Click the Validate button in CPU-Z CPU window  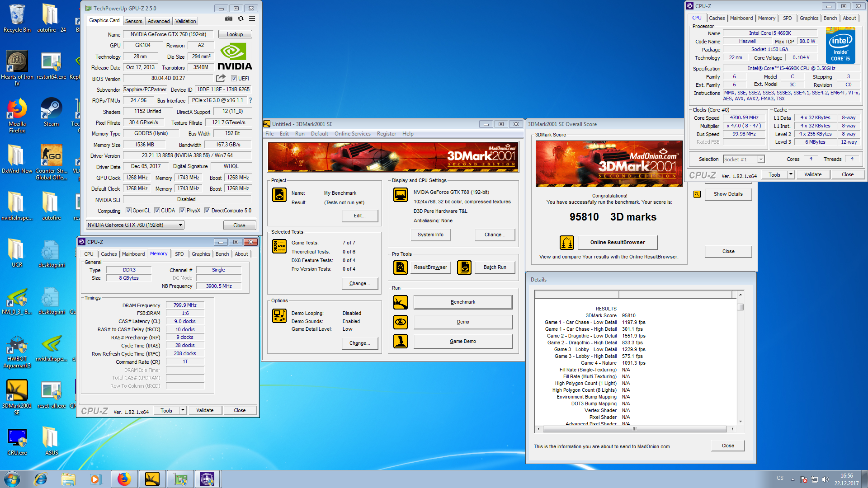[x=813, y=174]
